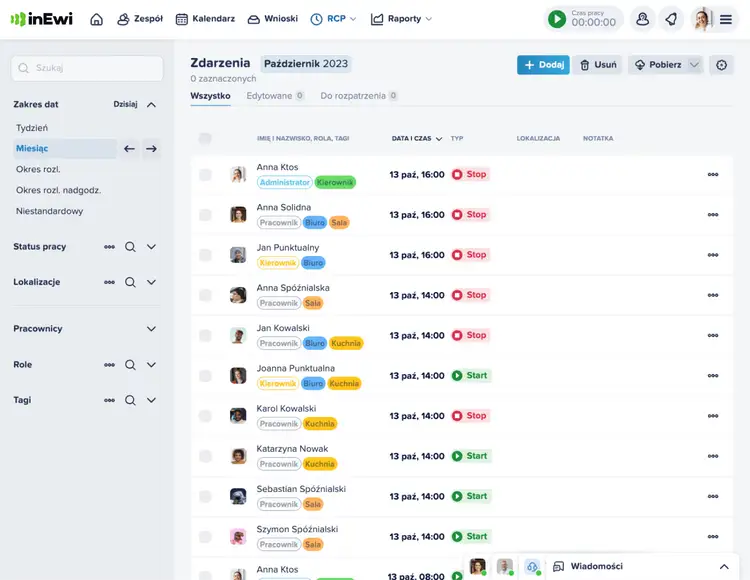The image size is (750, 580).
Task: Select checkbox for Katarzyna Nowak row
Action: point(205,456)
